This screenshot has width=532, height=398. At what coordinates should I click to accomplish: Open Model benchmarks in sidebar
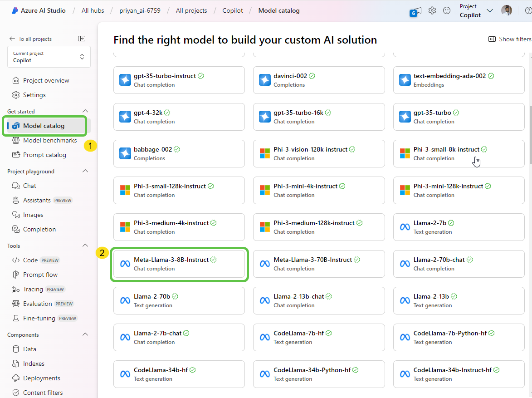click(50, 140)
